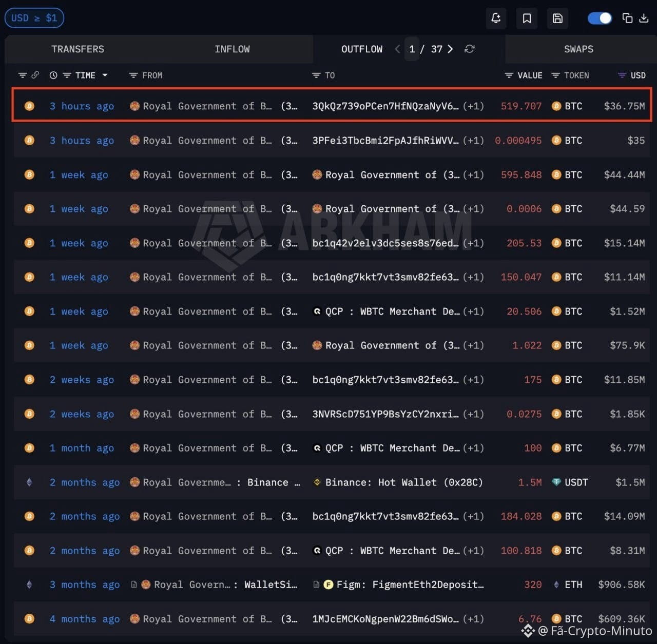657x644 pixels.
Task: Click the clock icon beside TIME
Action: pyautogui.click(x=53, y=75)
